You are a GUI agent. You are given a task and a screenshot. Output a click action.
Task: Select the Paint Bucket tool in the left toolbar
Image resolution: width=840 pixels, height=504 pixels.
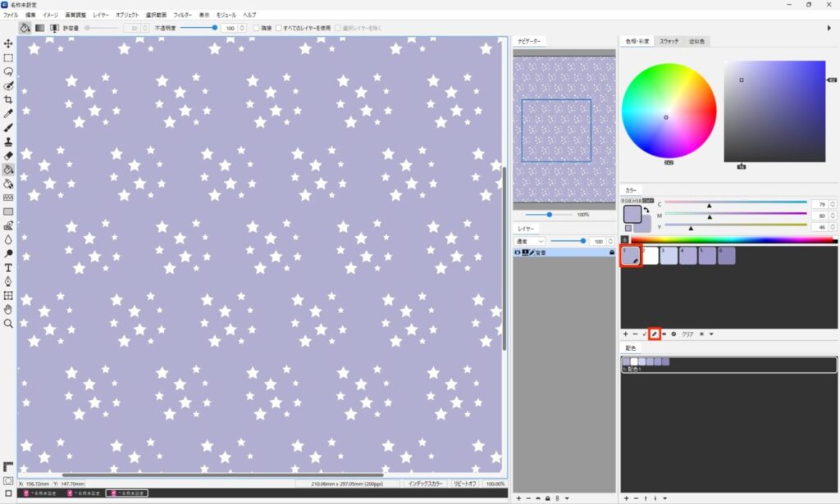[8, 170]
